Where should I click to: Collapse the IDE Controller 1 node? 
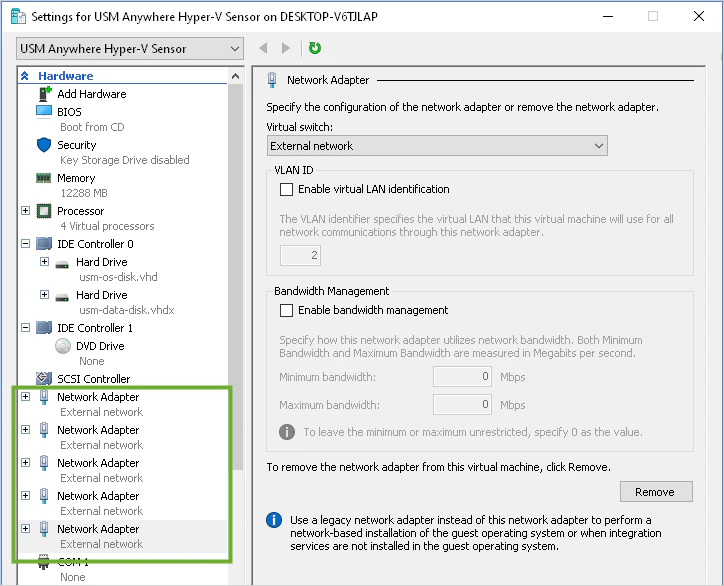25,327
